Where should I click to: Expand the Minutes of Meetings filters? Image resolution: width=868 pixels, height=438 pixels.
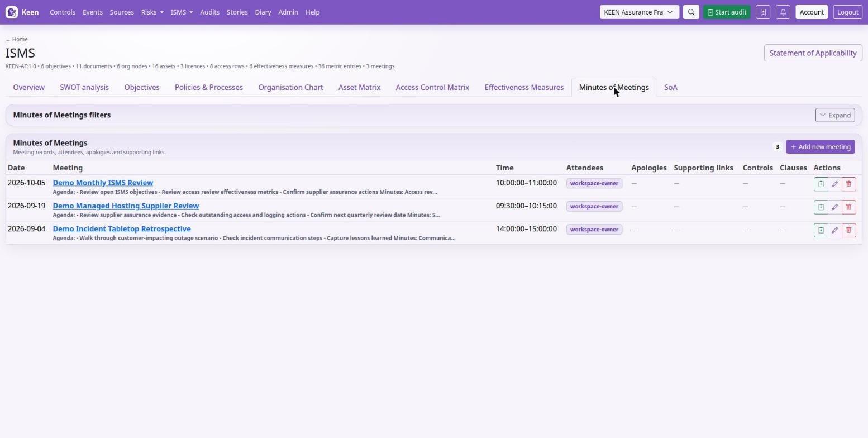[x=835, y=115]
